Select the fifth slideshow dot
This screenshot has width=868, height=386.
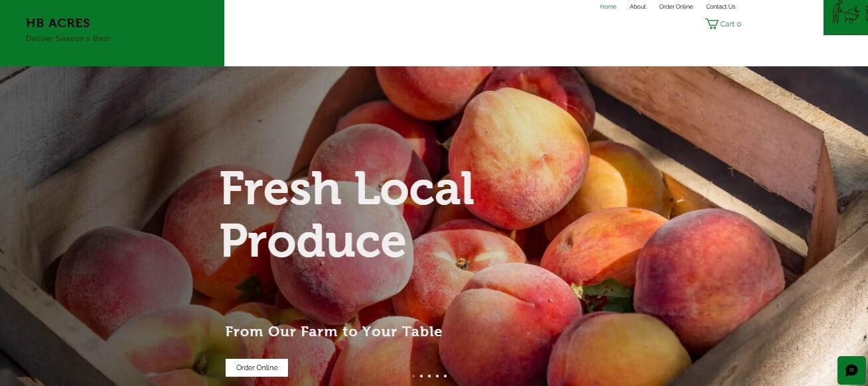pyautogui.click(x=445, y=376)
